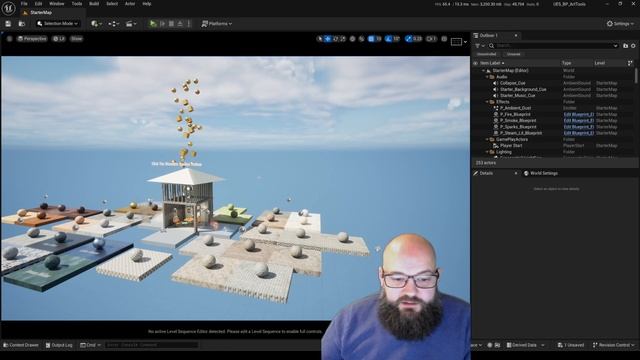Select the Starter_Background_Cue actor row
Screen dimensions: 640x360
click(x=553, y=89)
